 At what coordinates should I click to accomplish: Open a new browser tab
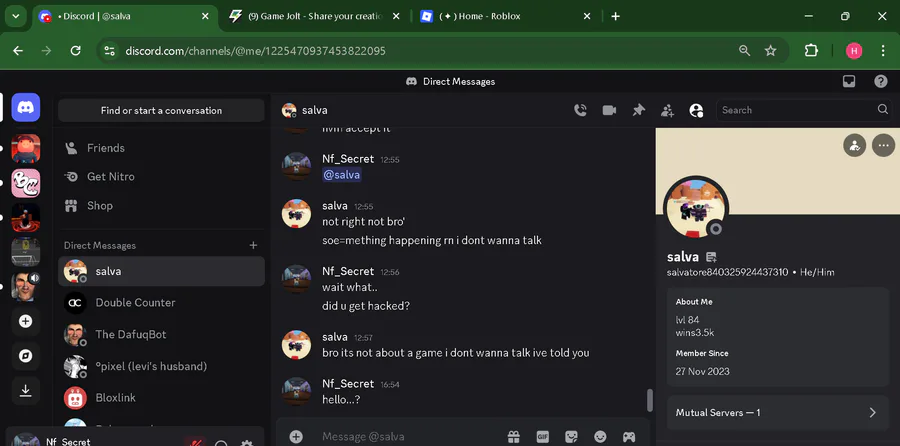pyautogui.click(x=615, y=16)
